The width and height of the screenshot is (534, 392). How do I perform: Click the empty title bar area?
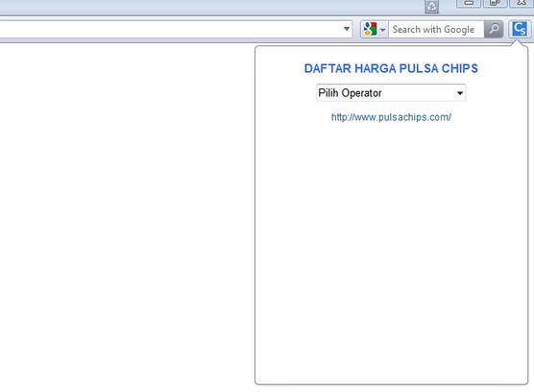211,7
